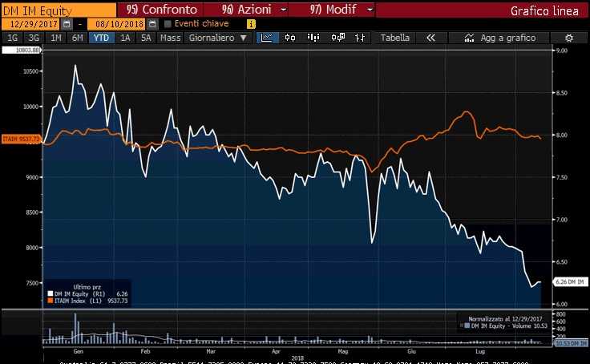Select the 1A time range
590x364 pixels.
click(125, 38)
